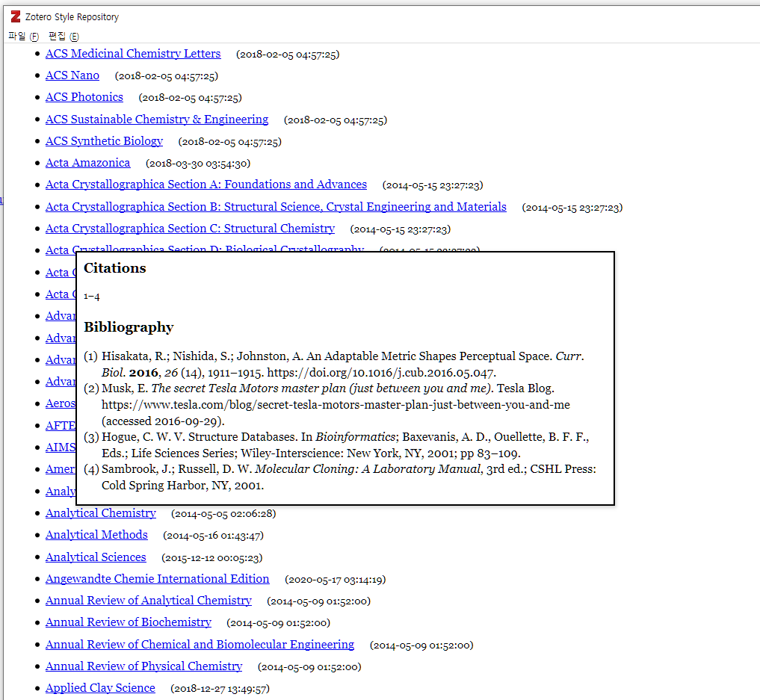The image size is (760, 700).
Task: Open the Analytical Chemistry style link
Action: (101, 513)
